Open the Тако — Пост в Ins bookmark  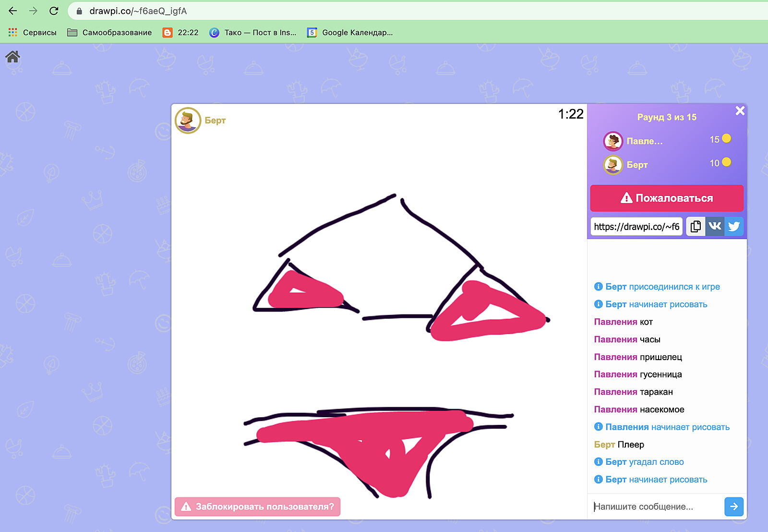click(x=253, y=33)
